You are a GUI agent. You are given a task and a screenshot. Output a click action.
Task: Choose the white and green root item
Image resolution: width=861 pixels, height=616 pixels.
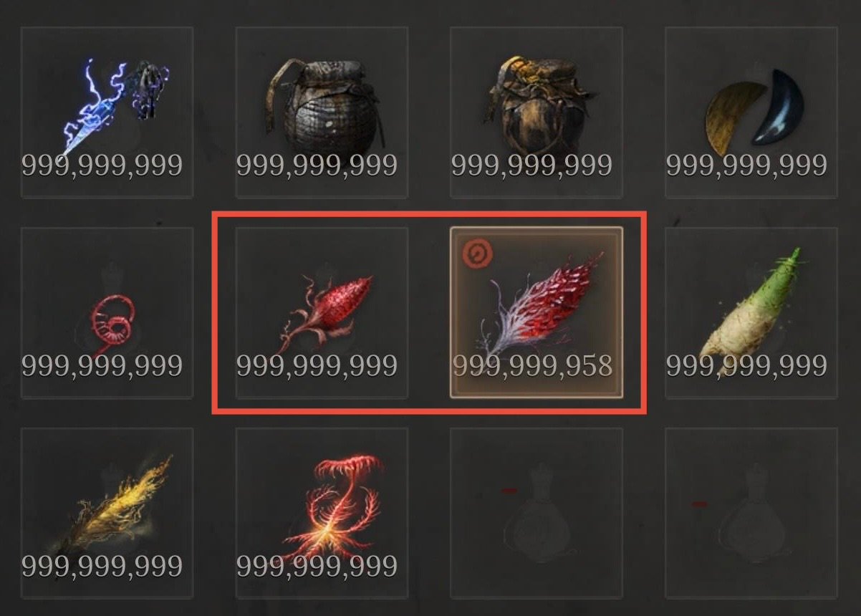pyautogui.click(x=751, y=313)
